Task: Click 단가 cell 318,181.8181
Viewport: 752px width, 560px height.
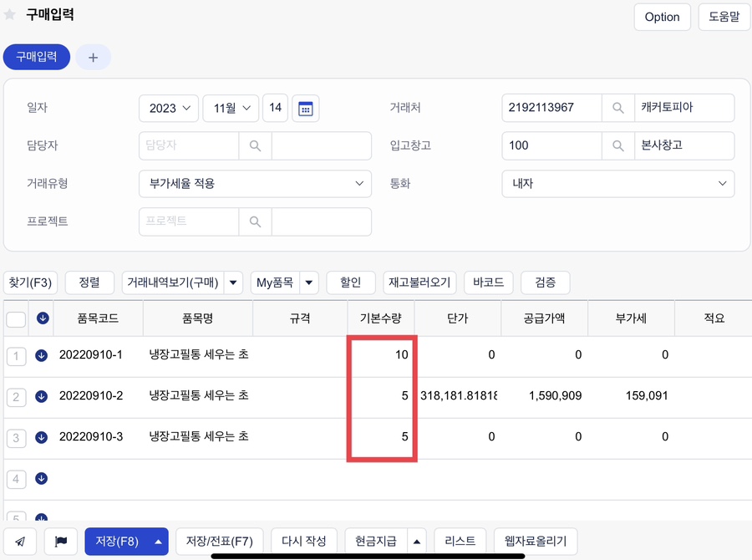Action: (x=458, y=396)
